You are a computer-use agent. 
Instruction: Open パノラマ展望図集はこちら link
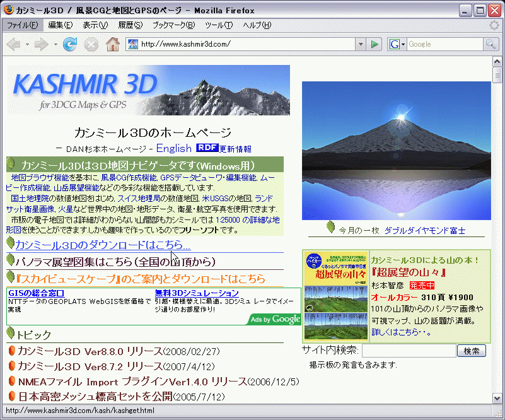point(115,262)
